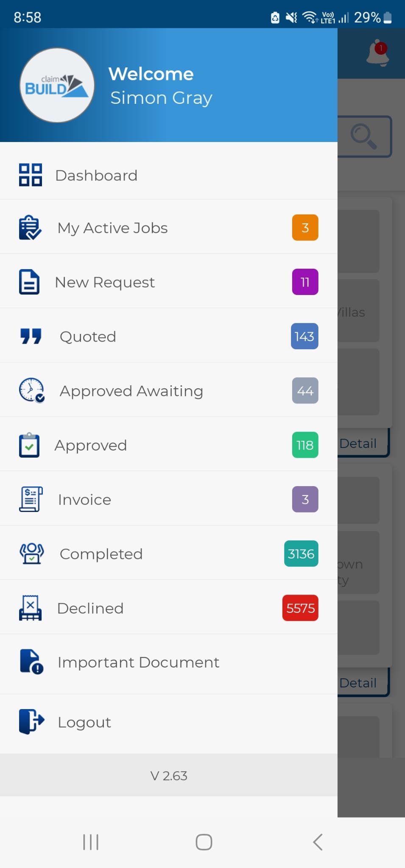The image size is (405, 868).
Task: Tap the Declined icon in menu
Action: click(30, 608)
